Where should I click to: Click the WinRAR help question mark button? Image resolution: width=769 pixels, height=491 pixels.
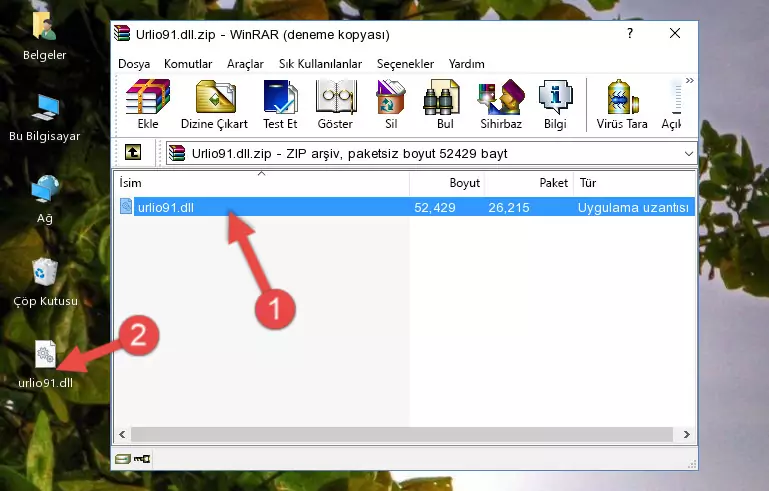point(630,33)
